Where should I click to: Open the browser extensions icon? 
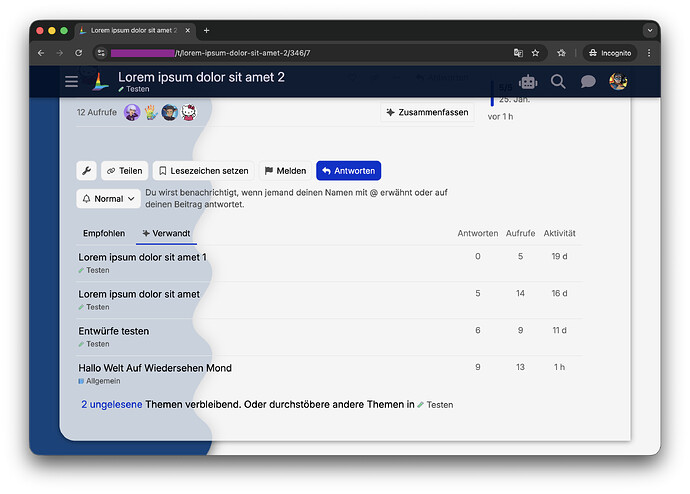click(x=561, y=53)
